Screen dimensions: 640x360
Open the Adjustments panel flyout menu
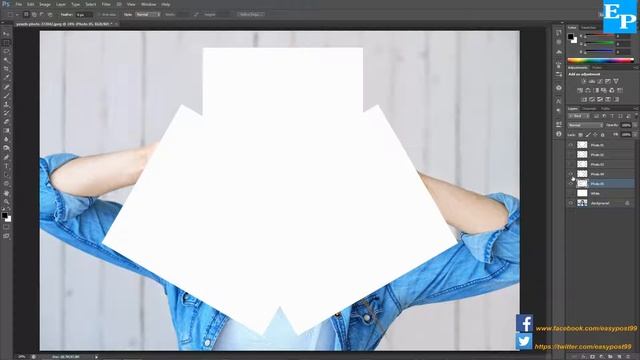point(636,68)
